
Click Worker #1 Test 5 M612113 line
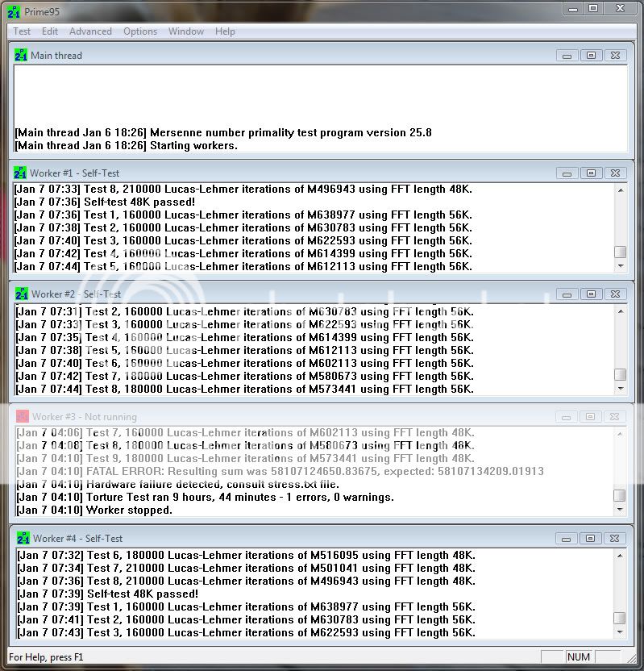[x=243, y=267]
